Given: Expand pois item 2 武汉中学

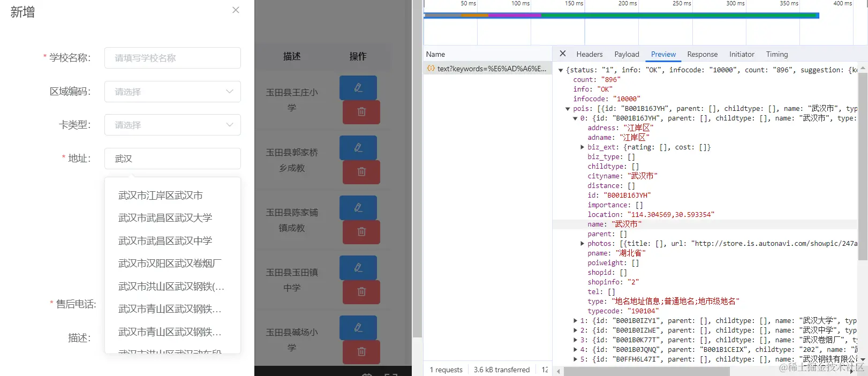Looking at the screenshot, I should pyautogui.click(x=576, y=330).
